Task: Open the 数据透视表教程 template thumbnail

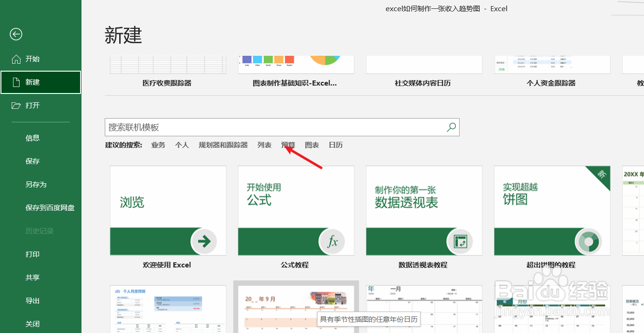Action: tap(424, 211)
